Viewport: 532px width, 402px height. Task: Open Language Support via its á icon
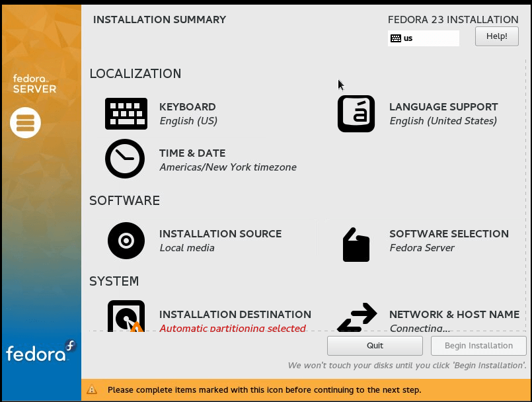tap(356, 114)
